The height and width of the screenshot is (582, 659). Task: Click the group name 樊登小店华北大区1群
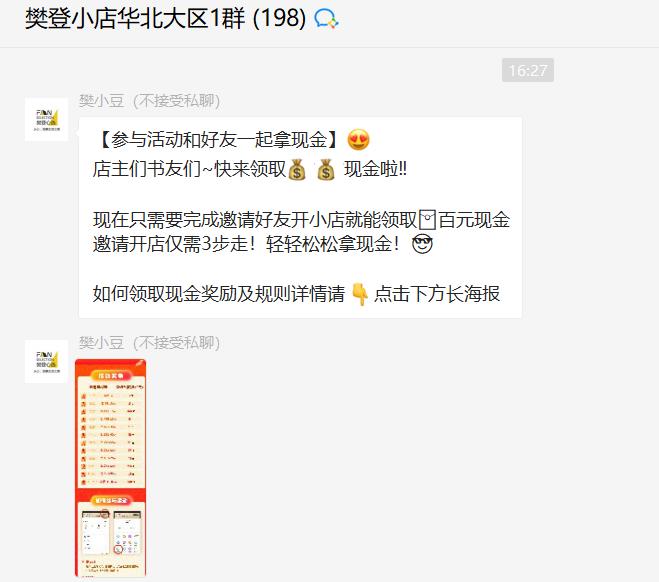coord(135,18)
